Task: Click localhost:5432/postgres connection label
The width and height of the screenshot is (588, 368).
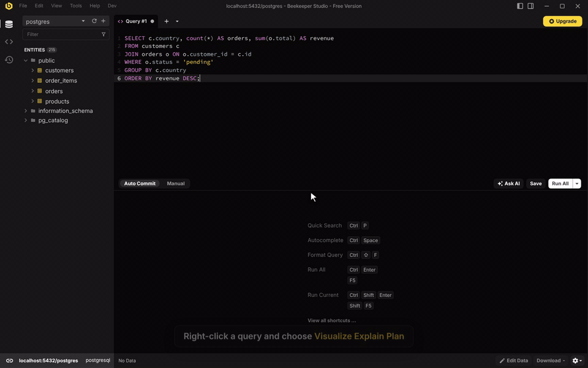Action: coord(48,361)
